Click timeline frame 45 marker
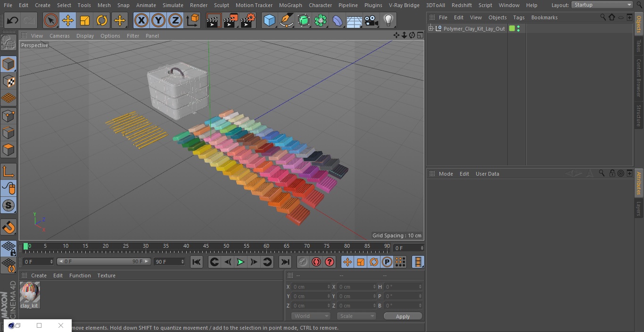The image size is (644, 332). click(x=206, y=246)
